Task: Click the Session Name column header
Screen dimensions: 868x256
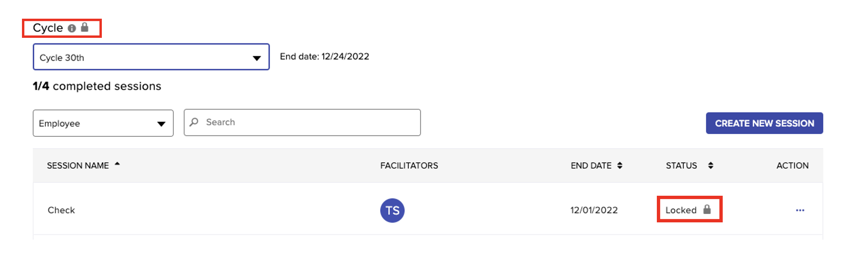Action: tap(78, 165)
